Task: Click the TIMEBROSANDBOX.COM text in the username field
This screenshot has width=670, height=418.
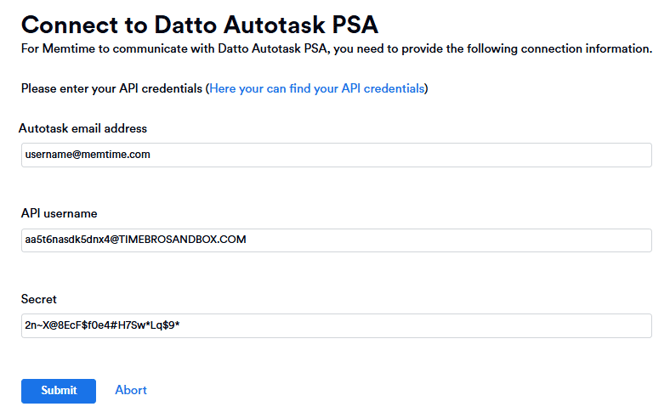Action: pyautogui.click(x=182, y=239)
